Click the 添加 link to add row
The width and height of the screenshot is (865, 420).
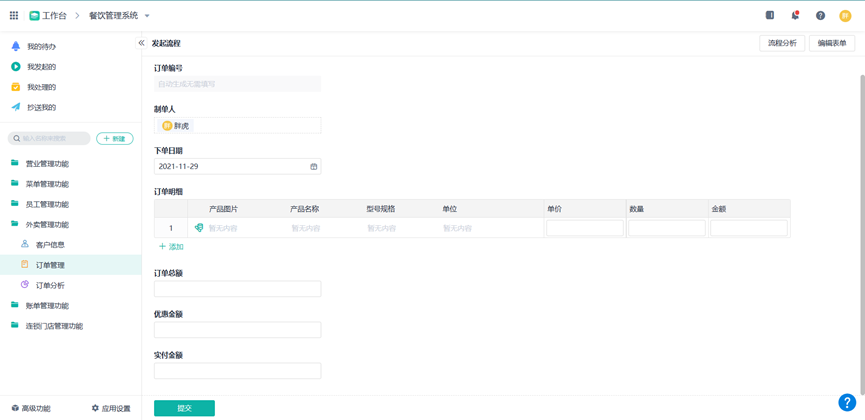click(171, 247)
